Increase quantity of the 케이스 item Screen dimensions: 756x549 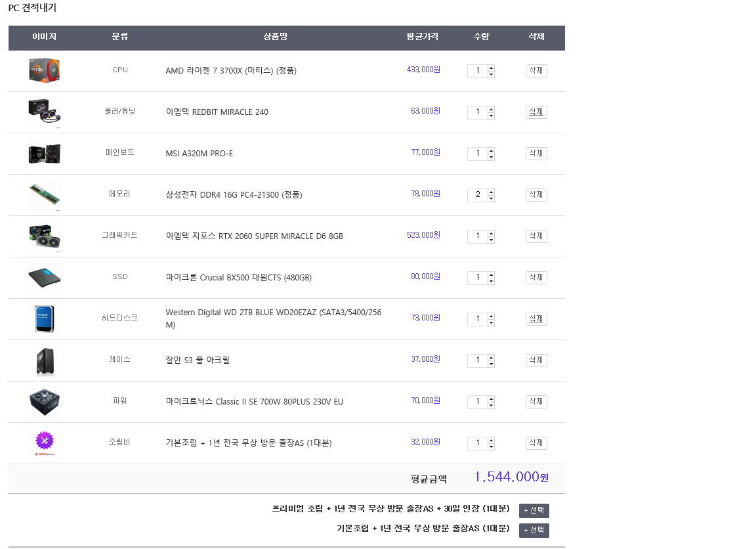[491, 357]
